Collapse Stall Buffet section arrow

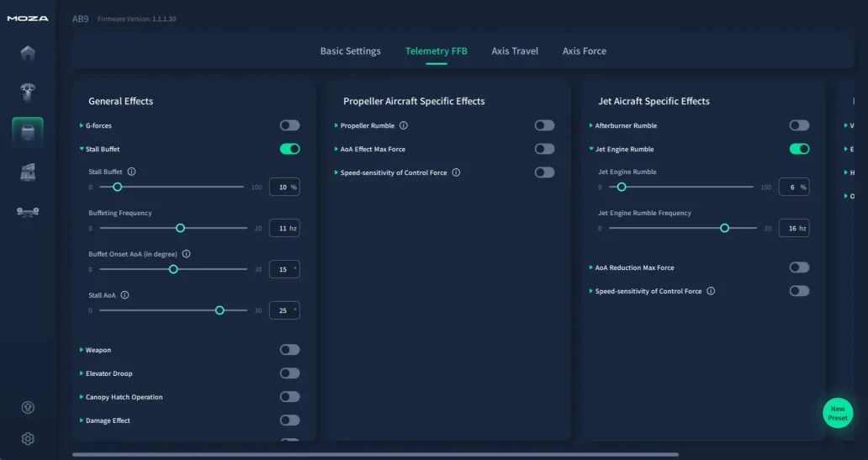click(82, 149)
